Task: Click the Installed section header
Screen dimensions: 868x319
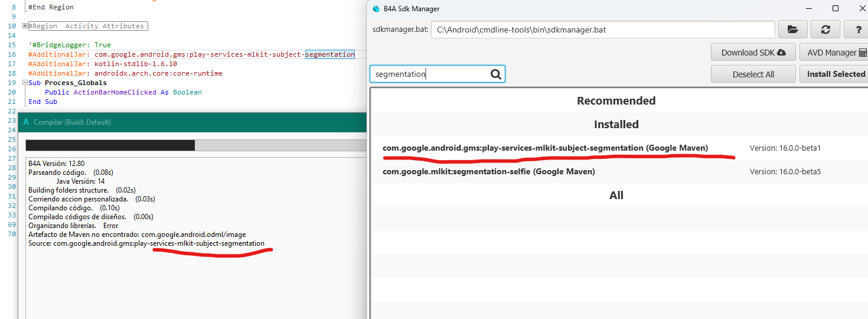Action: coord(616,125)
